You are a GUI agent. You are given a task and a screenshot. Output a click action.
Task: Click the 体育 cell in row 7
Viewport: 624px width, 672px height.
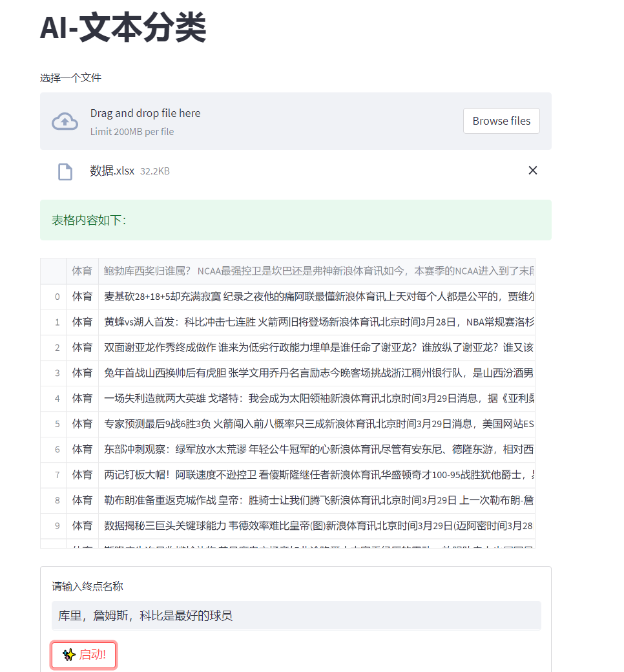[82, 475]
